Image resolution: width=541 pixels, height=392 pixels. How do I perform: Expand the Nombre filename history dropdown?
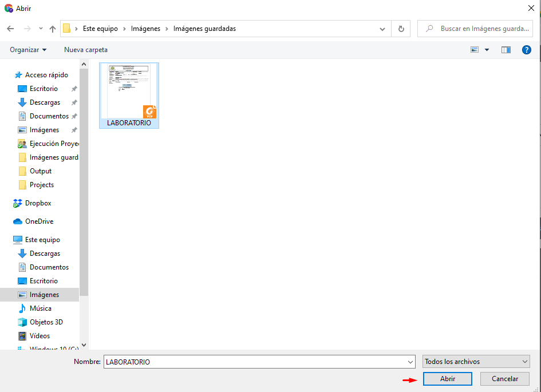(410, 362)
